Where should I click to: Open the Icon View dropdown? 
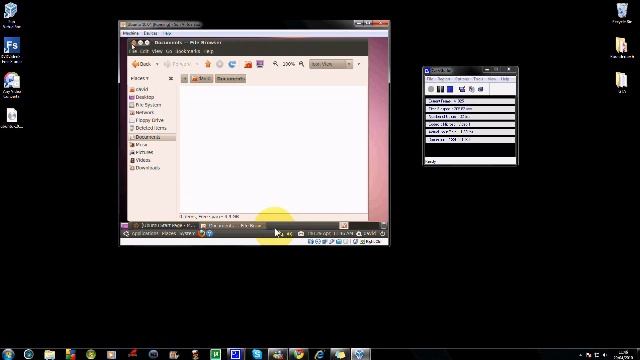(331, 64)
